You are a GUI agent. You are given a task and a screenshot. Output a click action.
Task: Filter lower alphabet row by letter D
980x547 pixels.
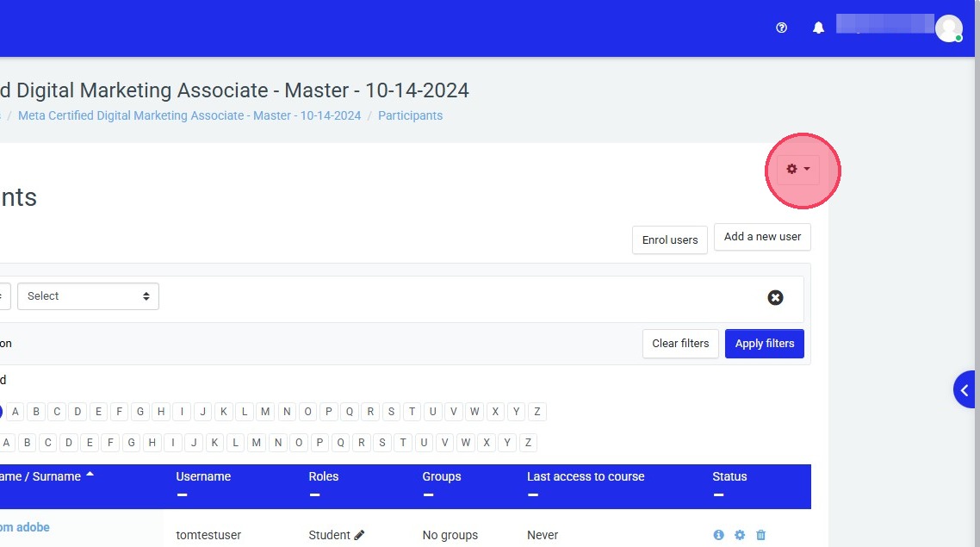coord(69,443)
